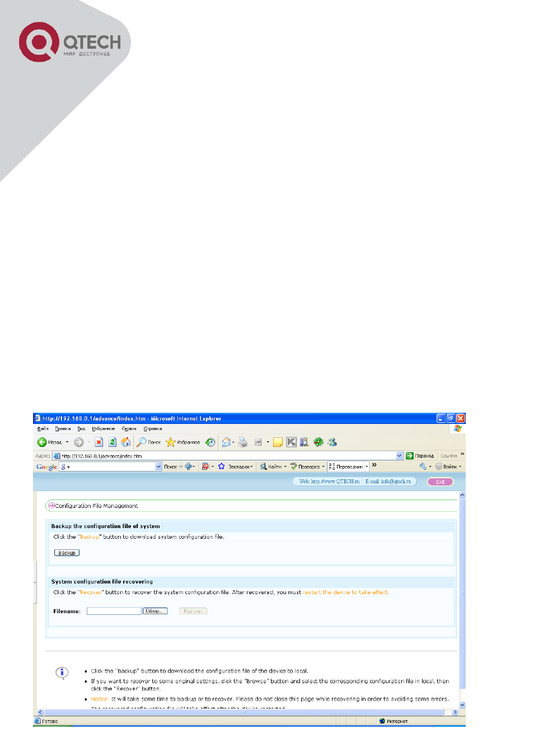
Task: Click the Forward arrow button
Action: (x=79, y=442)
